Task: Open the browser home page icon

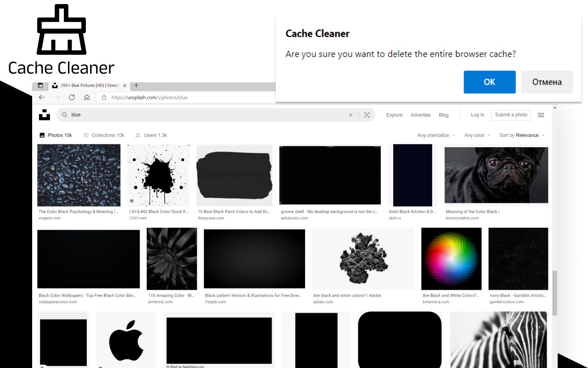Action: tap(87, 98)
